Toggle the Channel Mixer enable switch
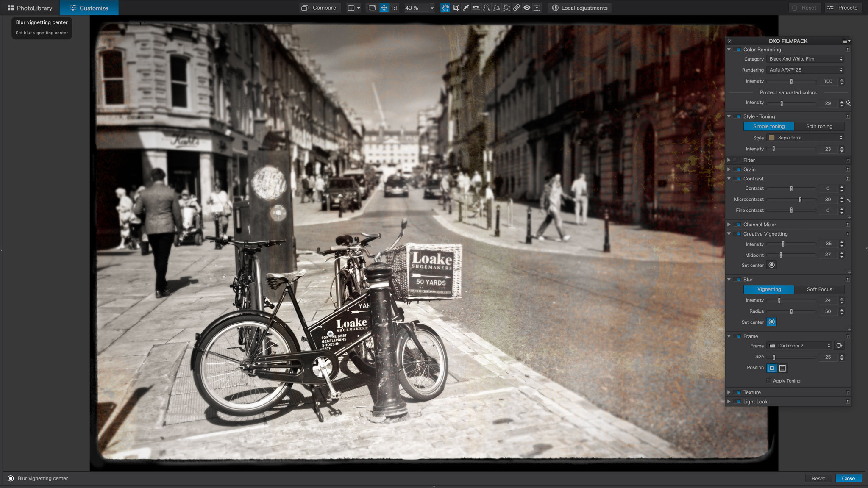 coord(738,225)
